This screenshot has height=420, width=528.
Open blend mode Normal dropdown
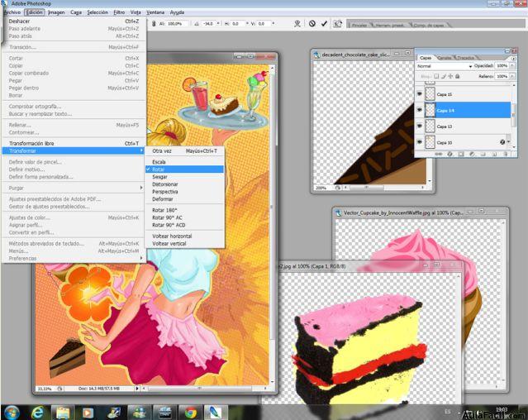pyautogui.click(x=444, y=66)
